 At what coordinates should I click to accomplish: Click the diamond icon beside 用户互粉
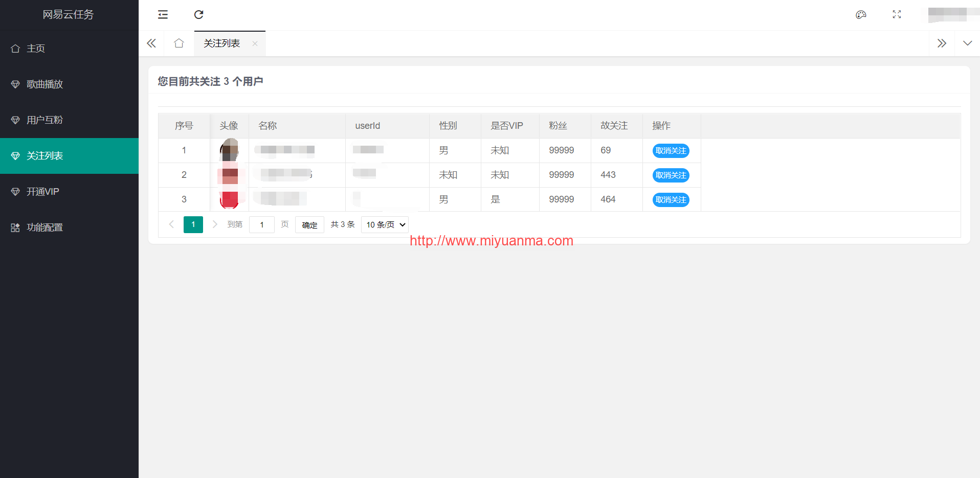(15, 120)
